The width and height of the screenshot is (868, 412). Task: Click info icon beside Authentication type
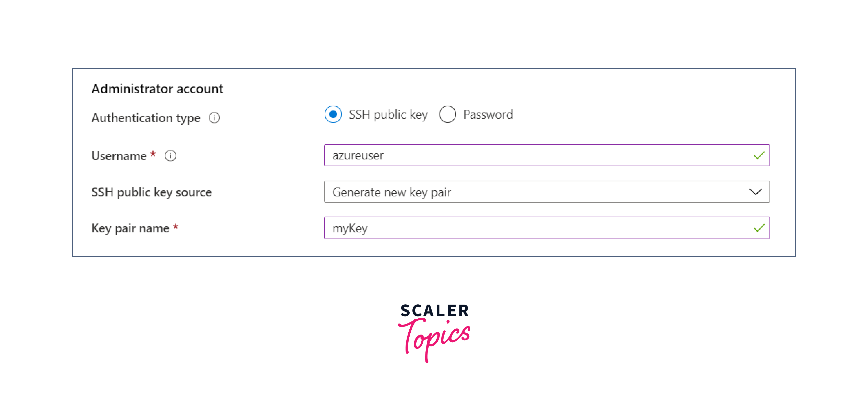tap(214, 118)
